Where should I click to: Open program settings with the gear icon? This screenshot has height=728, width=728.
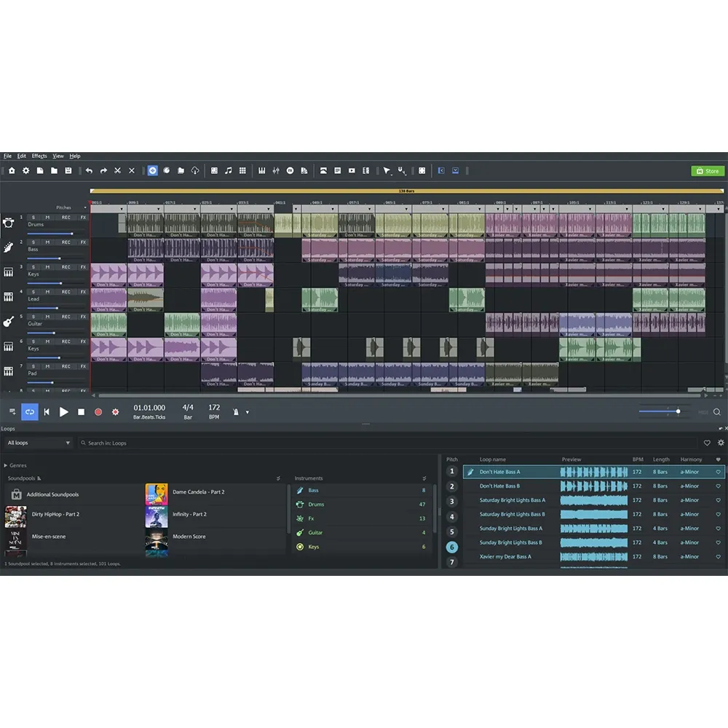pyautogui.click(x=26, y=171)
